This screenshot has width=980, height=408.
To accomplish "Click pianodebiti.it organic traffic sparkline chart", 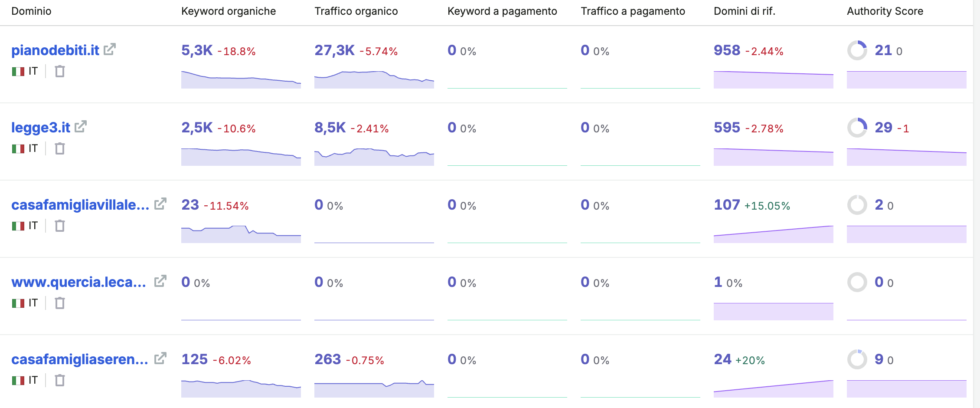I will (x=374, y=79).
